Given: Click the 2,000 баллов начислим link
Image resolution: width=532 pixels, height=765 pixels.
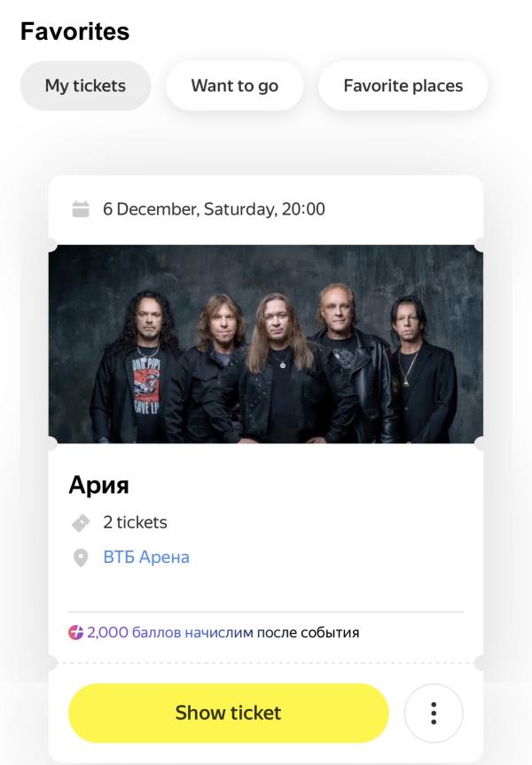Looking at the screenshot, I should [x=170, y=633].
